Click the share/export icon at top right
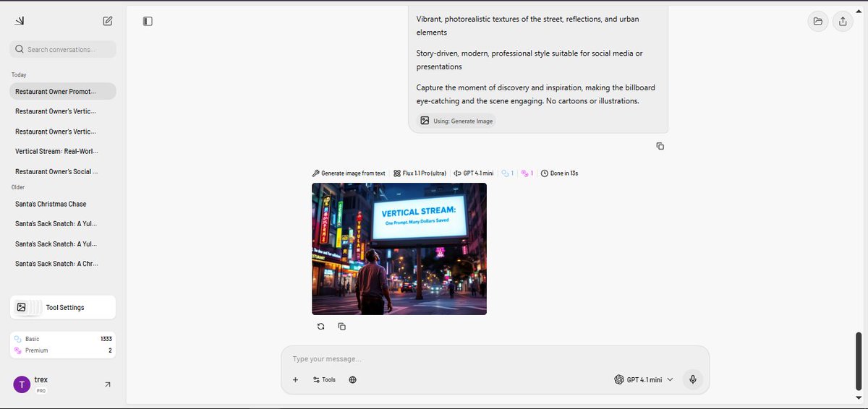The height and width of the screenshot is (409, 868). (843, 21)
